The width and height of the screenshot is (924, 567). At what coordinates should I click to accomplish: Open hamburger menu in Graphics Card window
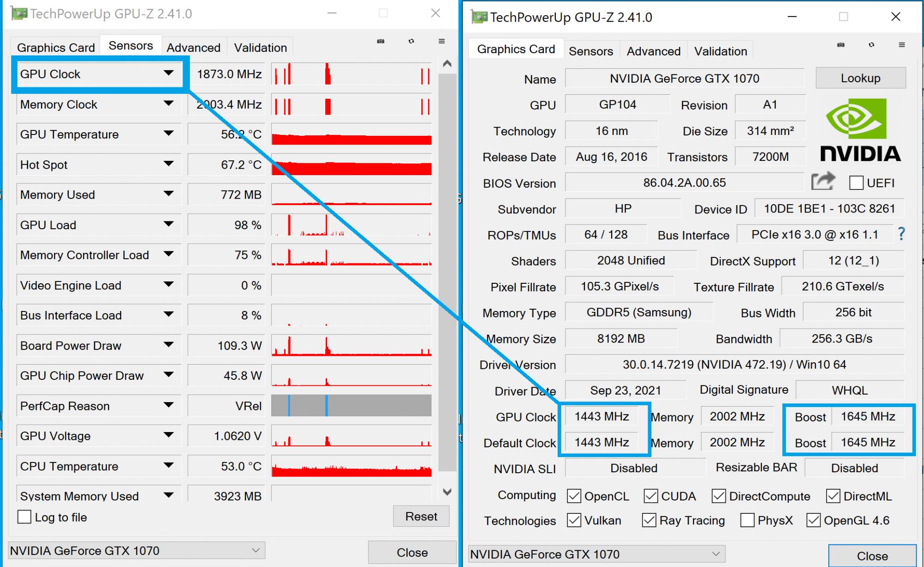coord(902,45)
